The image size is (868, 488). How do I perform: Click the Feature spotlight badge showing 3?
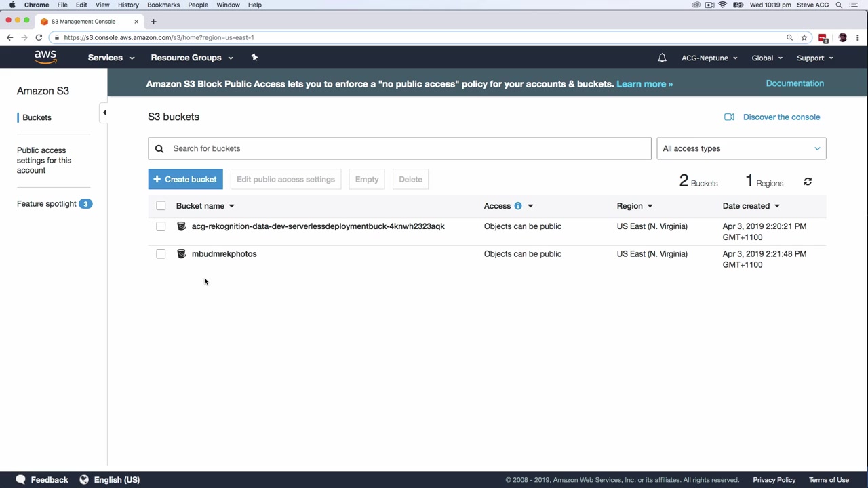click(85, 204)
